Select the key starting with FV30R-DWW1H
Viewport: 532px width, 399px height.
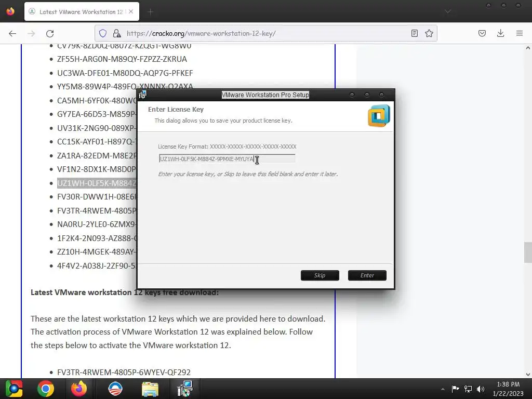[x=97, y=197]
